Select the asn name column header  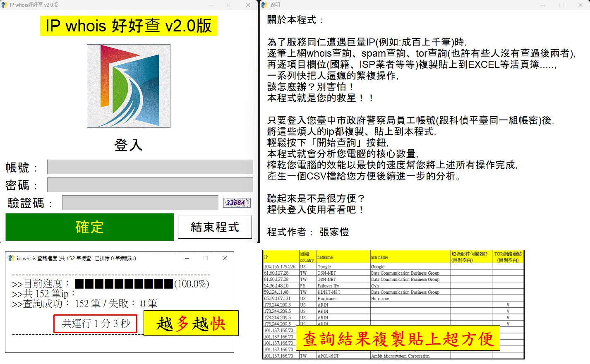point(410,257)
